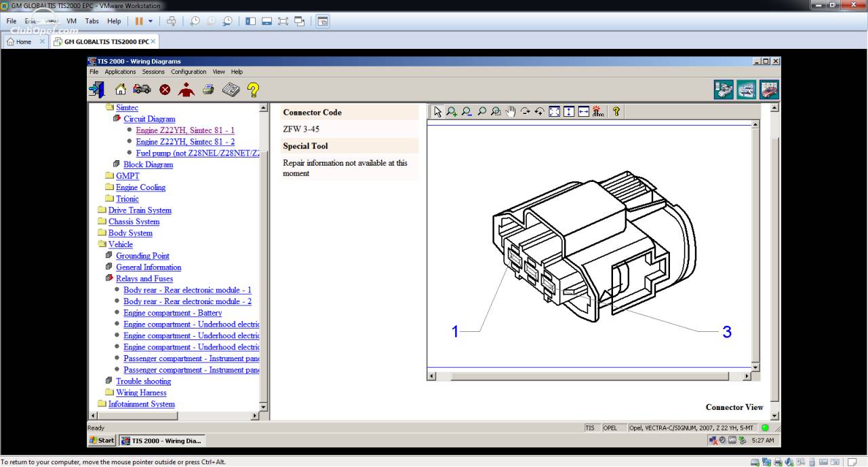The width and height of the screenshot is (868, 467).
Task: Open middle application icon at top right
Action: coord(747,90)
